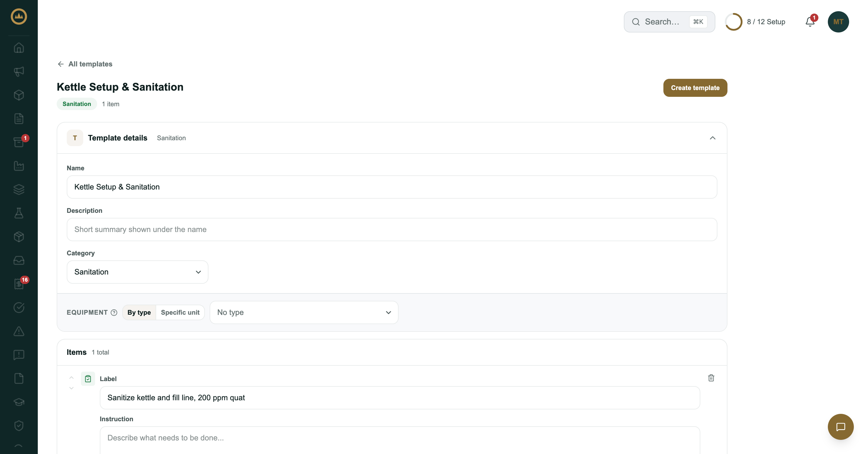Open the Category Sanitation dropdown
Viewport: 868px width, 454px height.
[x=138, y=272]
